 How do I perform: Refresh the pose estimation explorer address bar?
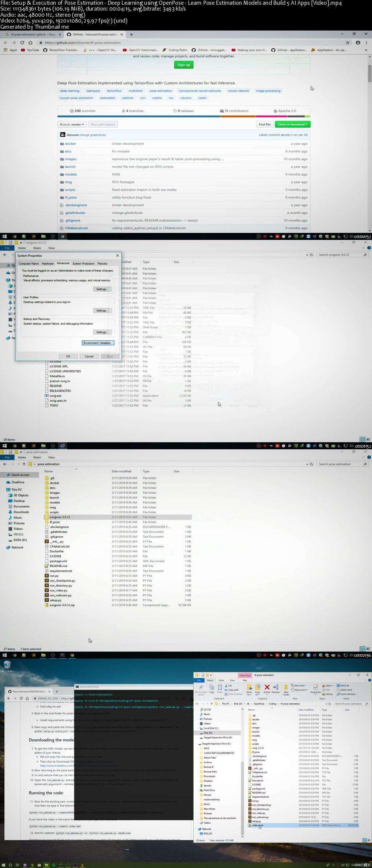[x=311, y=464]
